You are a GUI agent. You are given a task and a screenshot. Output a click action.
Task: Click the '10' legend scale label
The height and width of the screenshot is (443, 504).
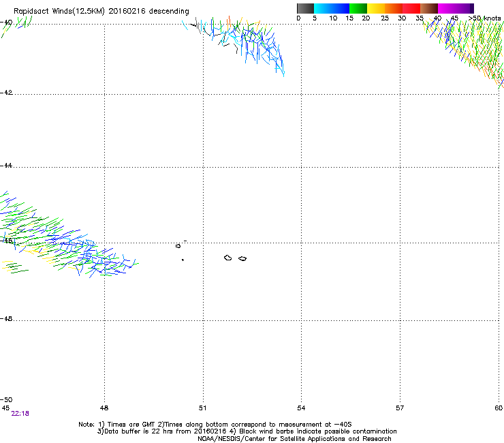[333, 18]
